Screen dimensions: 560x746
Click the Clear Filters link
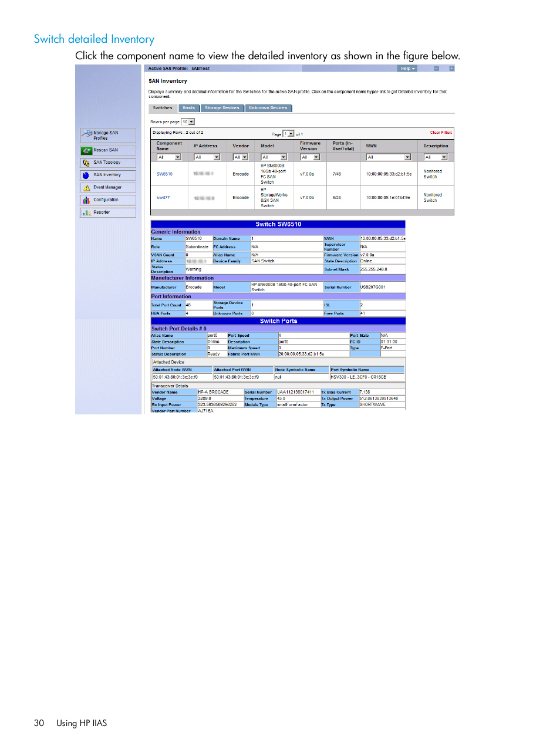click(x=441, y=133)
